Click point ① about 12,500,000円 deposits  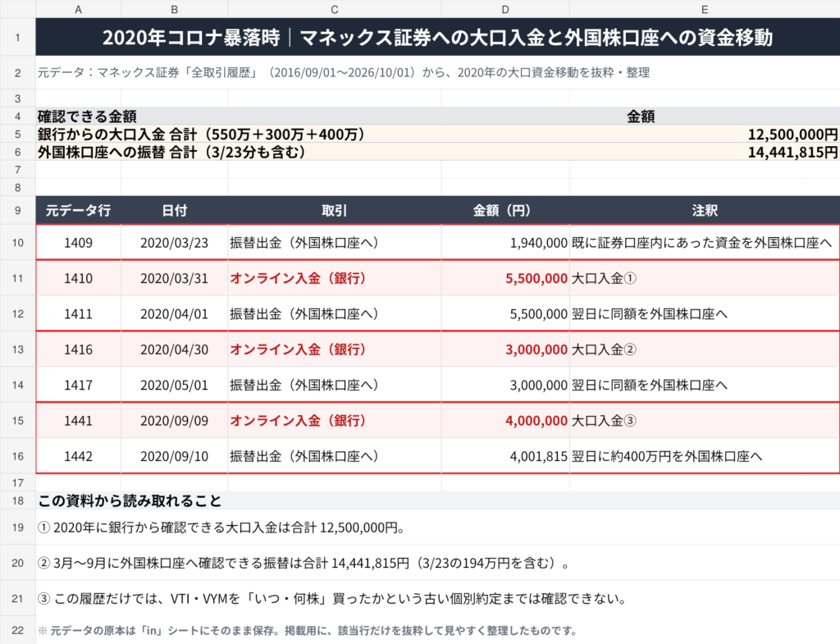438,528
